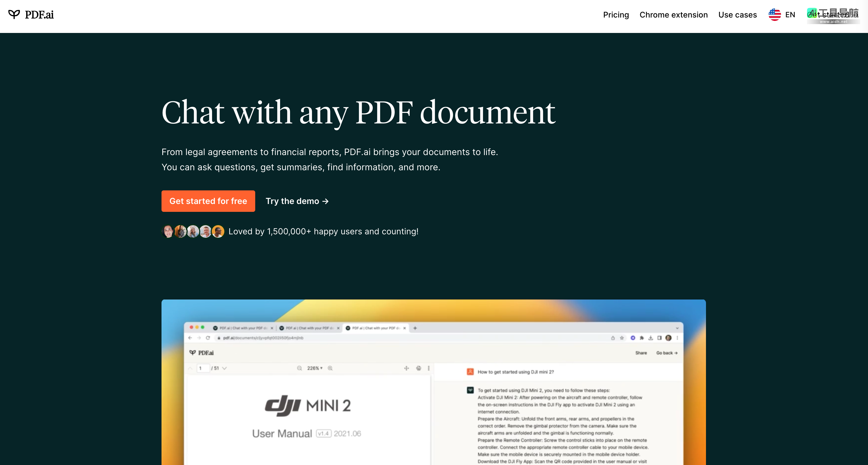
Task: Click the Try the demo link
Action: (297, 201)
